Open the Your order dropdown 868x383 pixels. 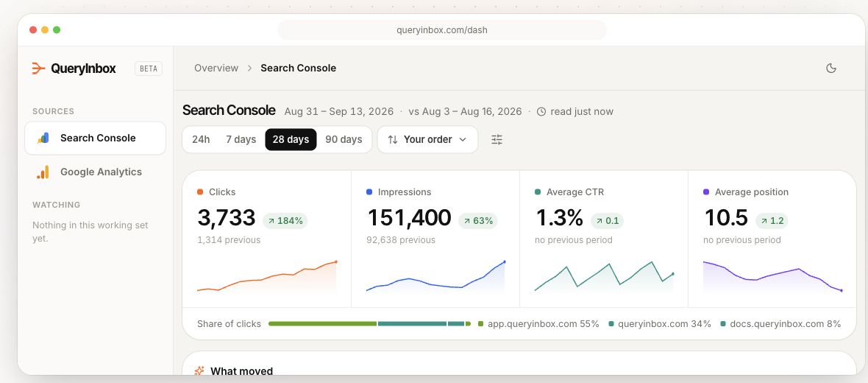tap(427, 140)
